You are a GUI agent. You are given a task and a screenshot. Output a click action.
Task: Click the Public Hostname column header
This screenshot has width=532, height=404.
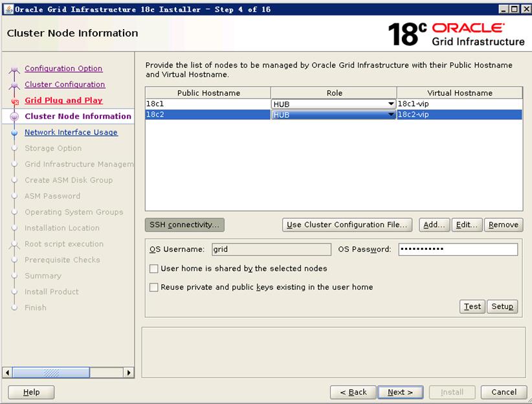208,93
